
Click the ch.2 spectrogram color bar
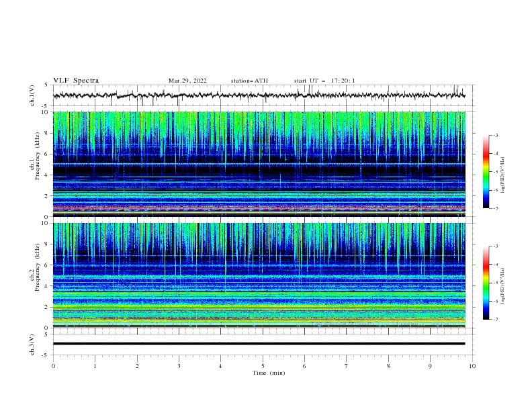486,283
